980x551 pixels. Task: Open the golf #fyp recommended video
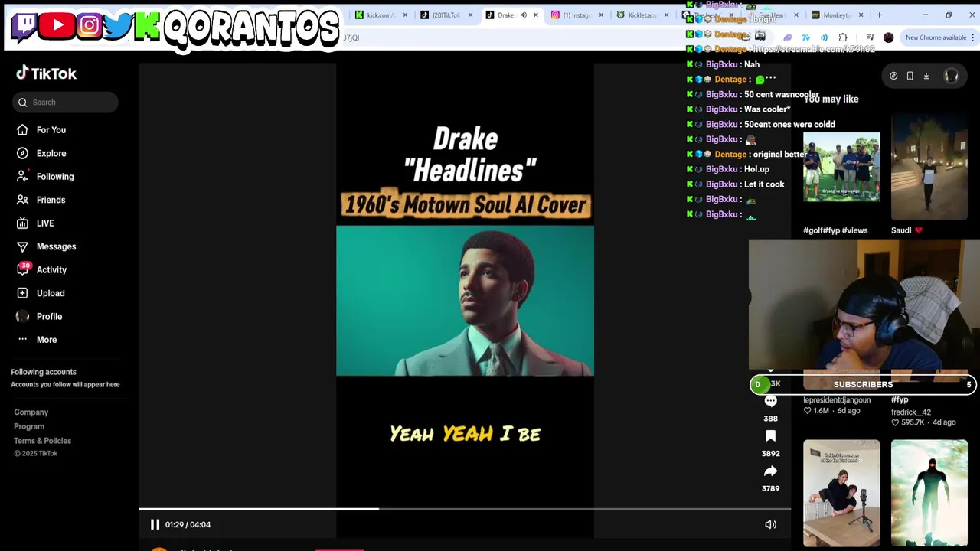click(x=841, y=167)
